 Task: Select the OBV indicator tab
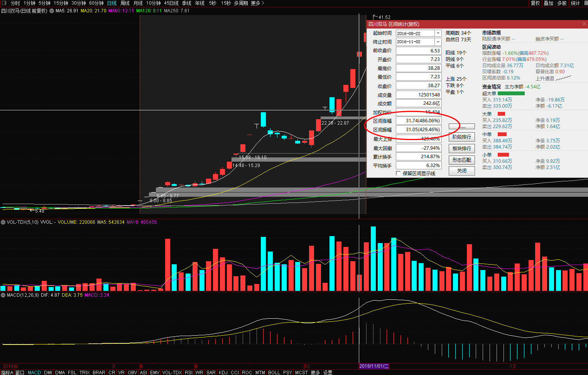(132, 372)
